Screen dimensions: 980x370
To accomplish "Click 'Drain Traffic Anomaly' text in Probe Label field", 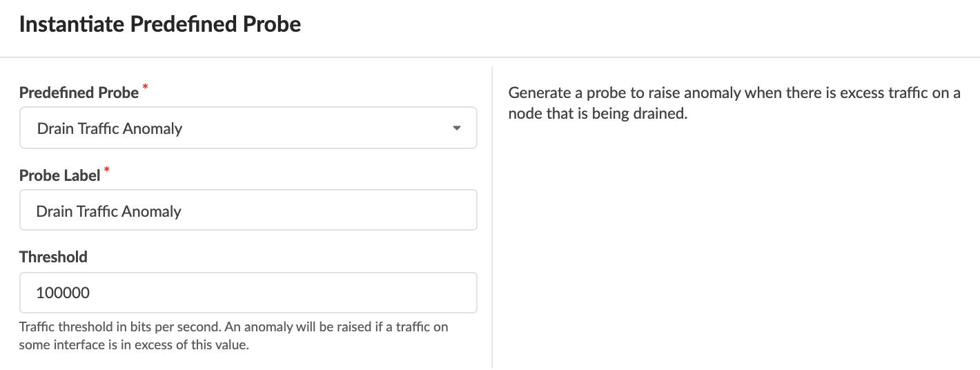I will coord(108,211).
